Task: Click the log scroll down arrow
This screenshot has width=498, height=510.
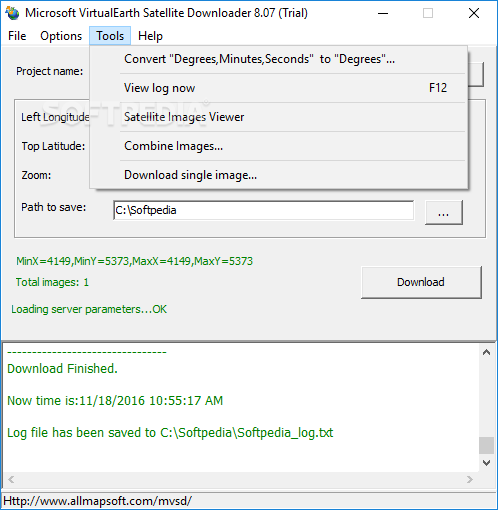Action: (486, 463)
